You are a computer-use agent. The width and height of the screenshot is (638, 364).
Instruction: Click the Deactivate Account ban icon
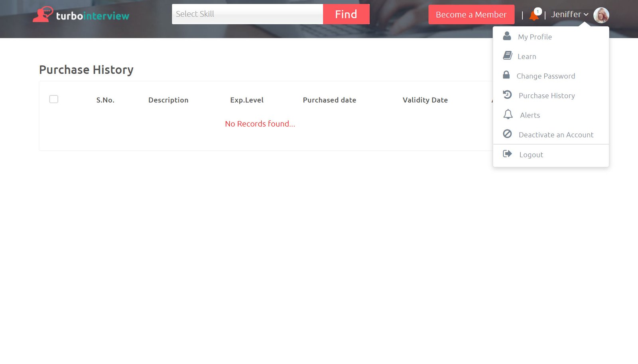point(507,134)
